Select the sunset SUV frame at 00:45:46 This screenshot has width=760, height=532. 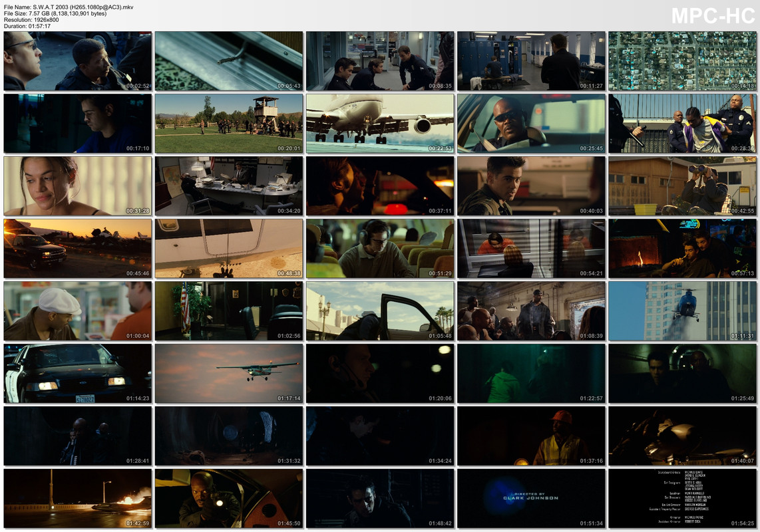pyautogui.click(x=78, y=249)
